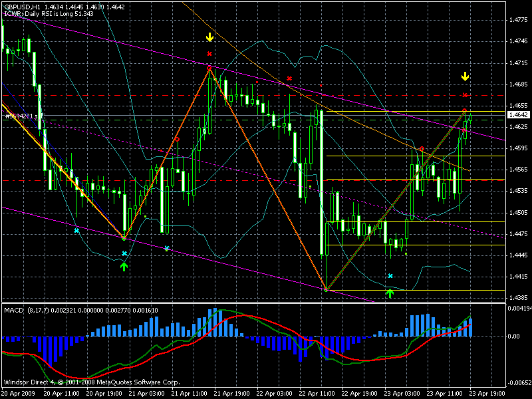Select the red X below the right yellow arrow
532x399 pixels.
coord(465,95)
